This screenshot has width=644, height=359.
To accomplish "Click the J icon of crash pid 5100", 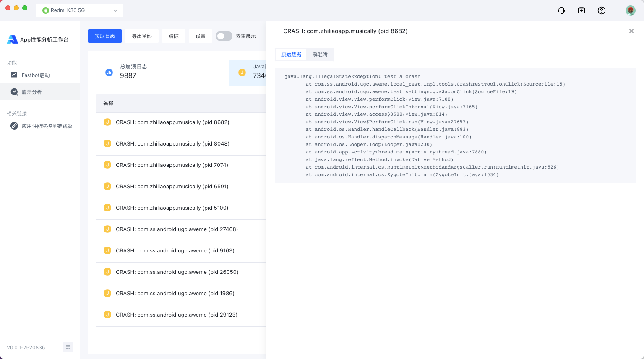I will pyautogui.click(x=107, y=208).
